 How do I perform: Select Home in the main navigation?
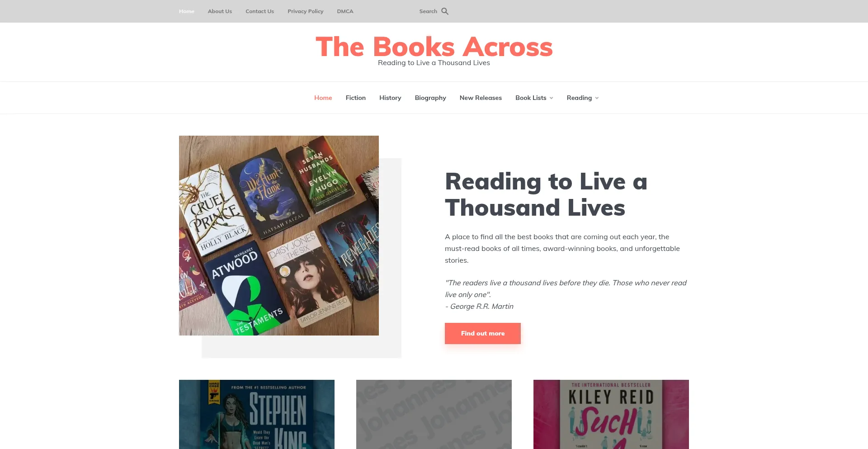tap(323, 98)
